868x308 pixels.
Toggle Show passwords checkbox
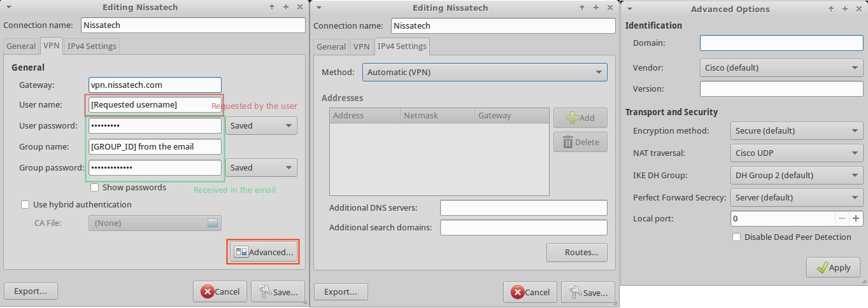(x=94, y=188)
